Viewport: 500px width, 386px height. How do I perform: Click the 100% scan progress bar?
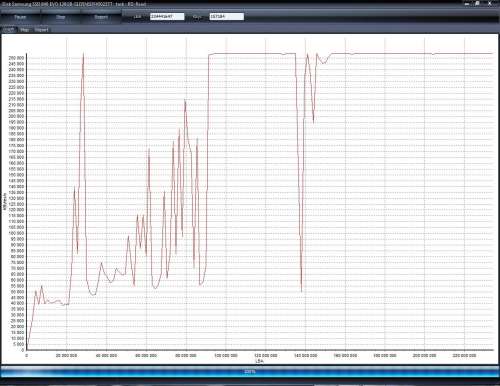[x=250, y=371]
